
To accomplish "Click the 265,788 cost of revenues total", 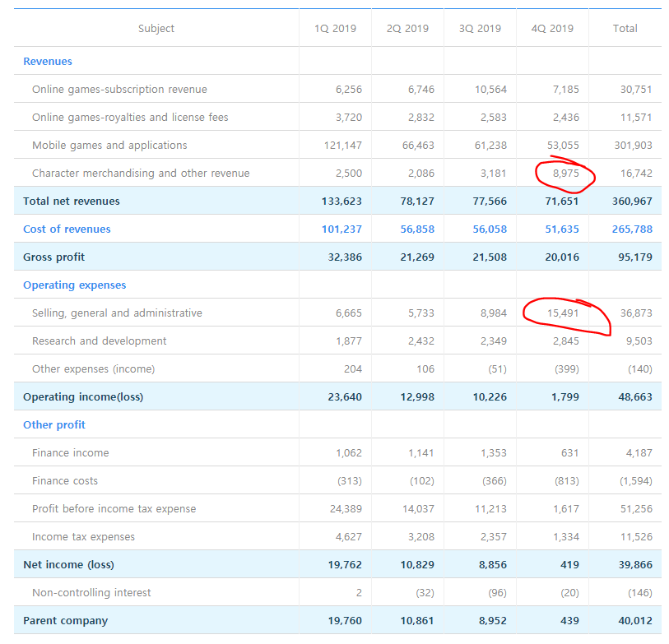I will point(632,229).
